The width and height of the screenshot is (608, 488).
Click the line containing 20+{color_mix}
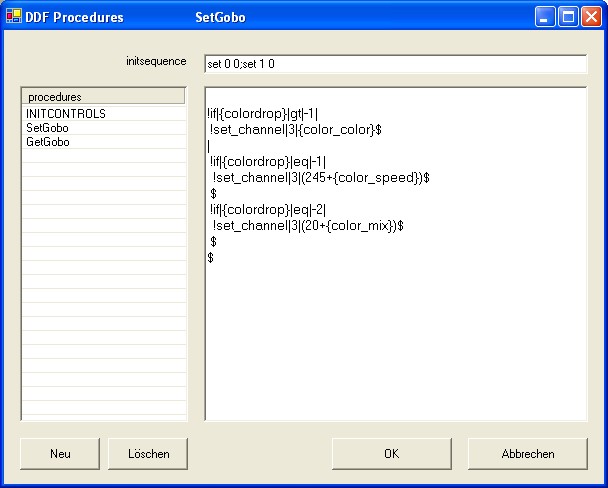(x=308, y=226)
